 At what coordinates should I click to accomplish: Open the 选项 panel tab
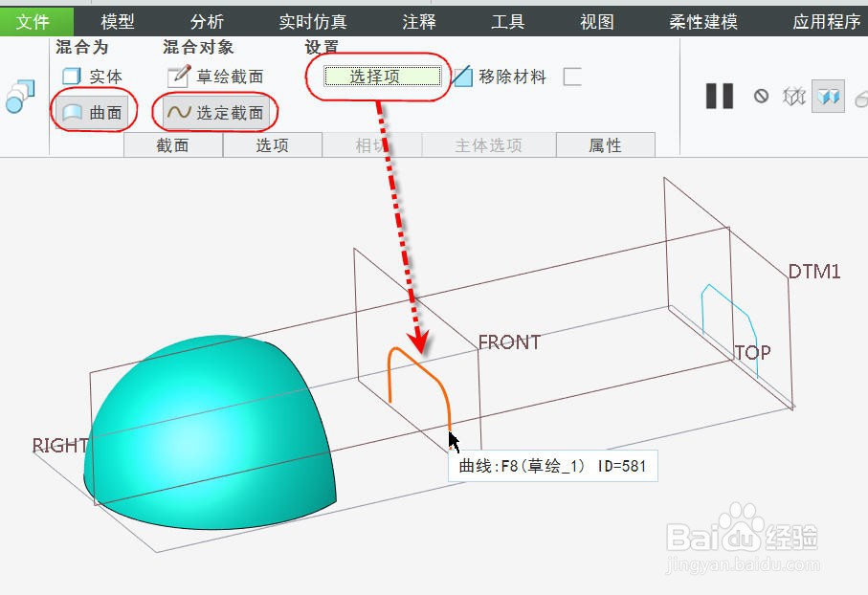pyautogui.click(x=272, y=145)
